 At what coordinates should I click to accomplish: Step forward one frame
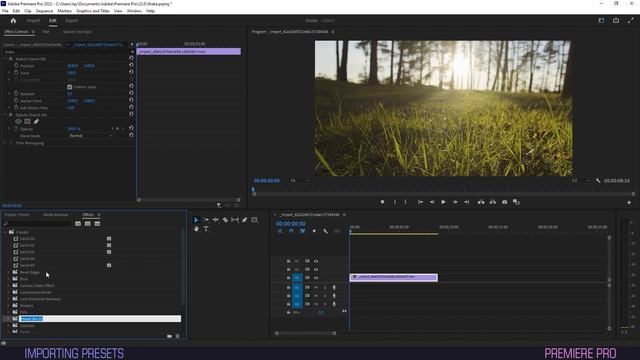point(455,202)
